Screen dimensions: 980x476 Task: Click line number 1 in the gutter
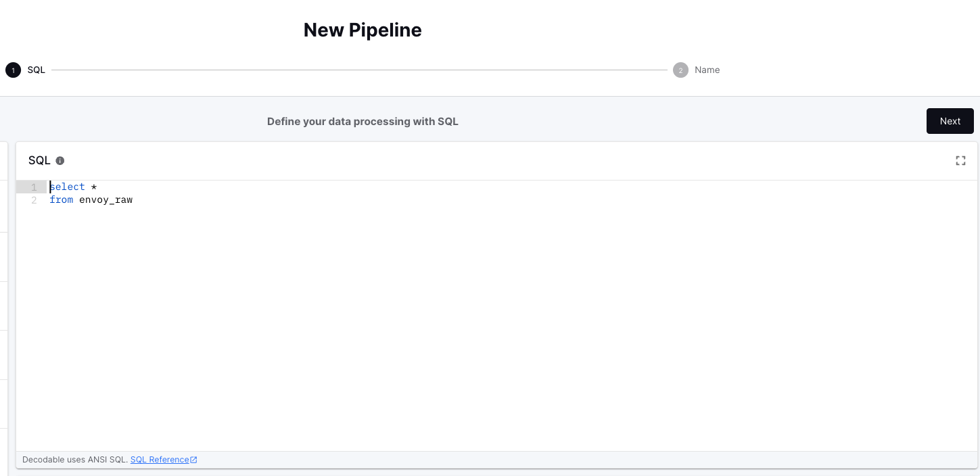34,187
